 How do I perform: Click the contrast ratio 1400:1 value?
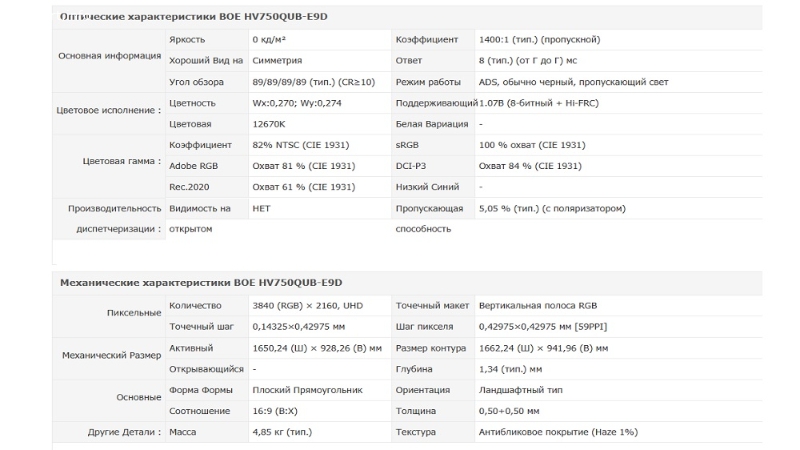[x=539, y=39]
